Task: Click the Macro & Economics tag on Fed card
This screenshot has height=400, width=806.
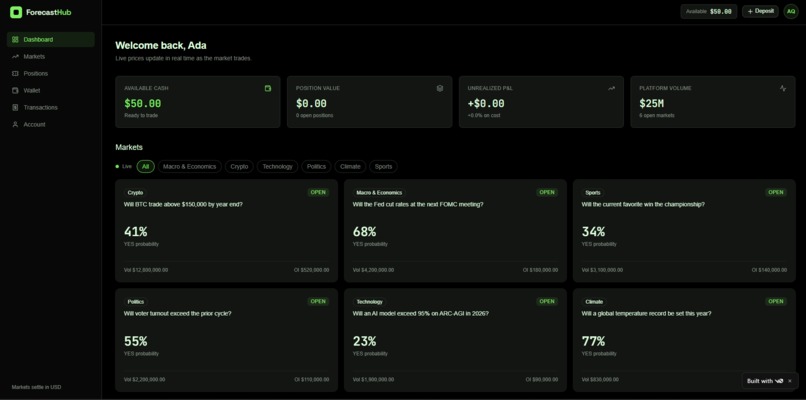Action: [379, 193]
